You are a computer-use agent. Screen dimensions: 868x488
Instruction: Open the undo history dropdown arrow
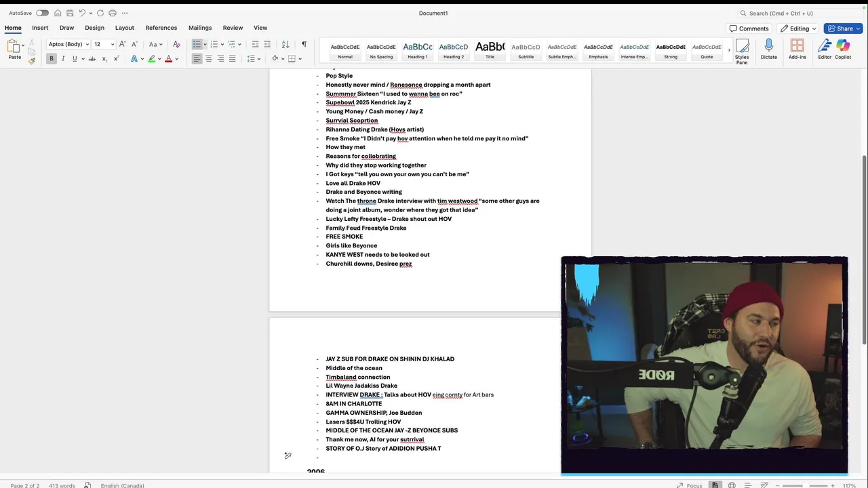(90, 13)
